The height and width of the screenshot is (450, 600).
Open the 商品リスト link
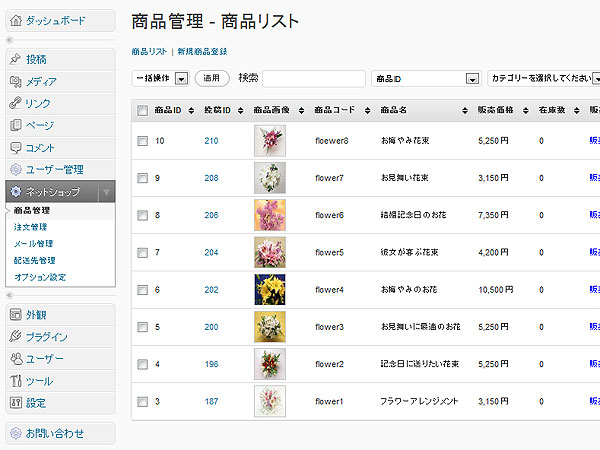[149, 52]
